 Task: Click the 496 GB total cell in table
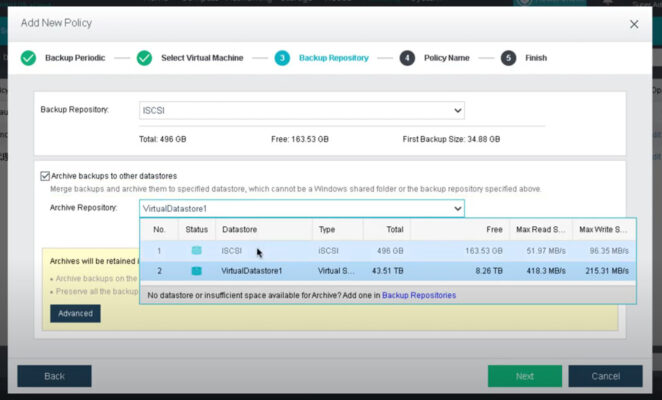(390, 251)
